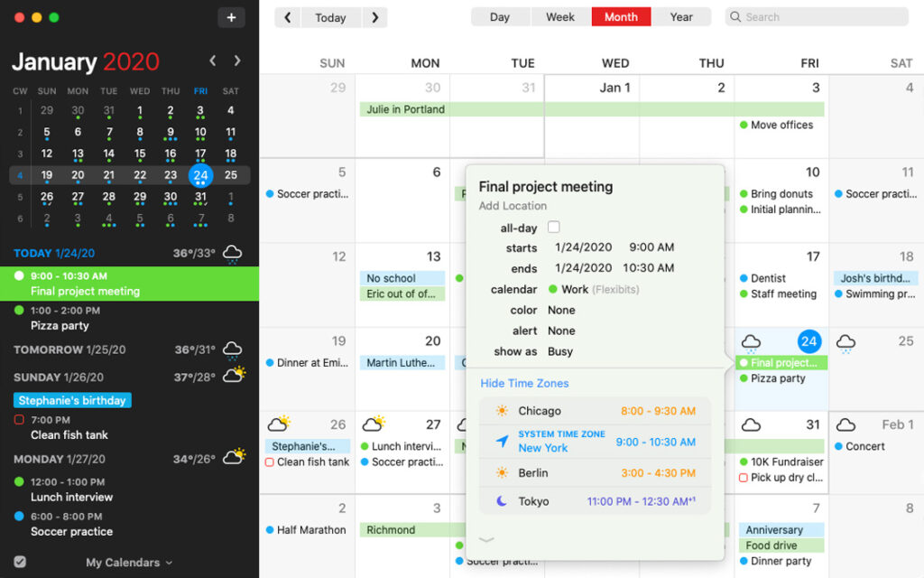The height and width of the screenshot is (578, 924).
Task: Open the alert None dropdown
Action: coord(561,331)
